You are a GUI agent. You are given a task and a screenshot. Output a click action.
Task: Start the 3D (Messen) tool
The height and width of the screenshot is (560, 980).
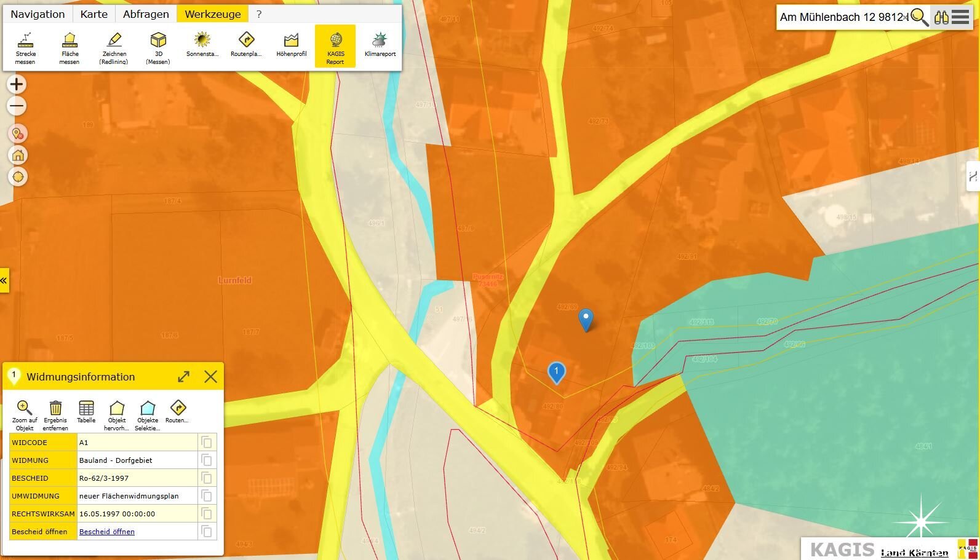click(x=158, y=47)
